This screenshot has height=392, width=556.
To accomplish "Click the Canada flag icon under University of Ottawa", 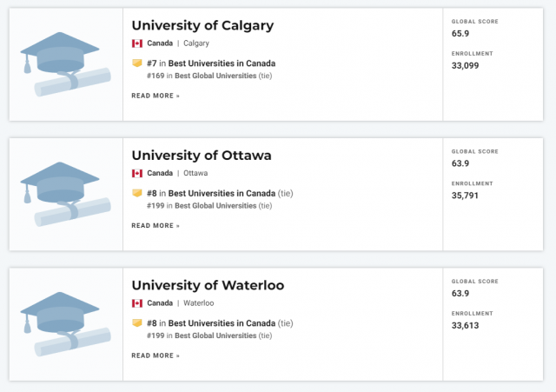I will pos(137,173).
